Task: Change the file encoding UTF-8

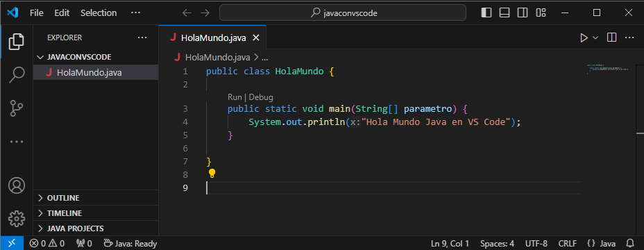Action: pyautogui.click(x=536, y=244)
